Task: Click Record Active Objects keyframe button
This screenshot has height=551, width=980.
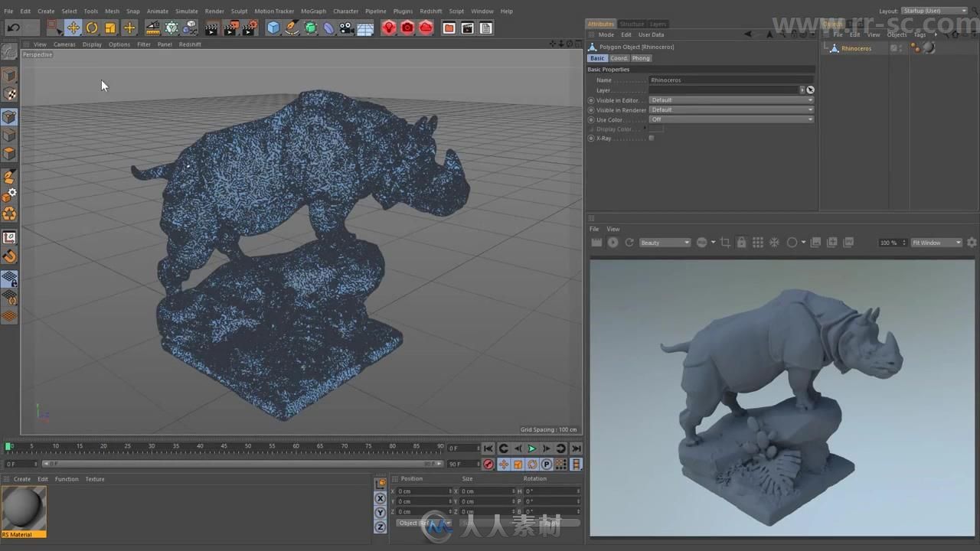Action: pos(488,465)
